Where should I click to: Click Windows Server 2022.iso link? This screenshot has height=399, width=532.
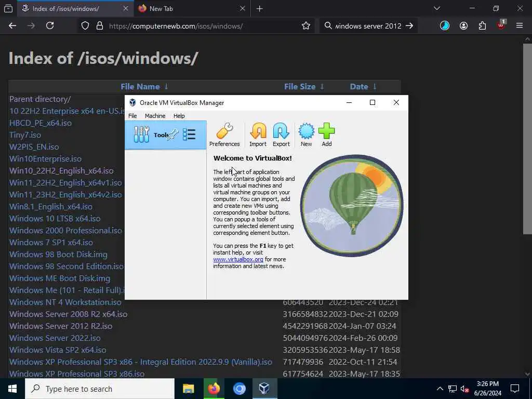pos(55,338)
